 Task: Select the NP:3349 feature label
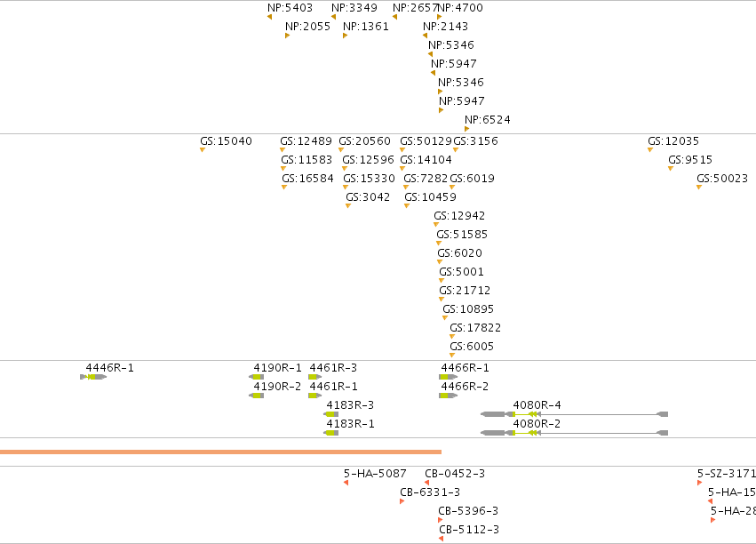pyautogui.click(x=354, y=8)
